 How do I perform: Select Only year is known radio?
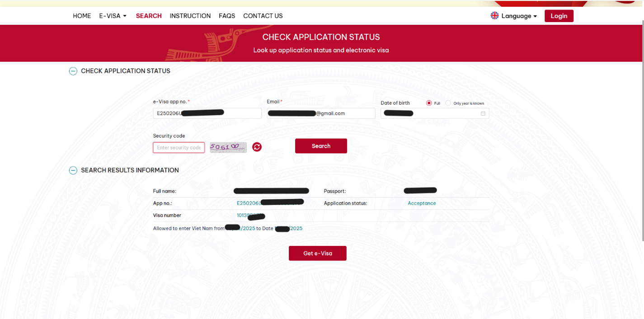tap(448, 103)
